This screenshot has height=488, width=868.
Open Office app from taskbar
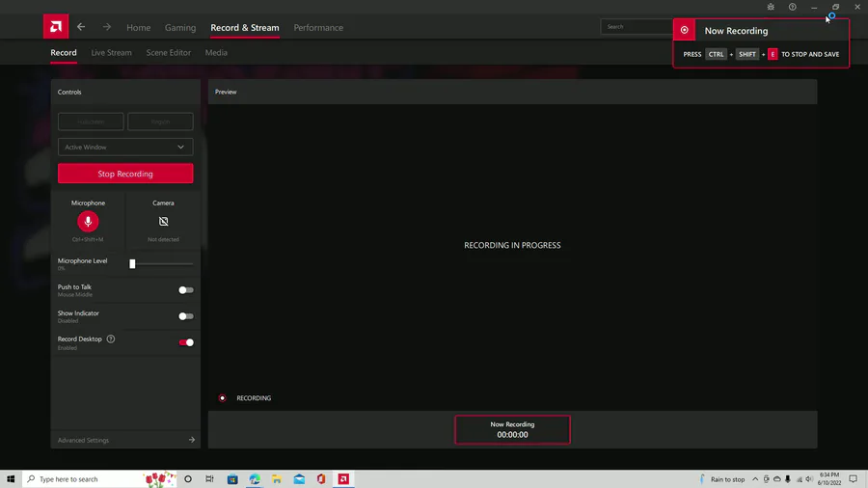tap(321, 478)
